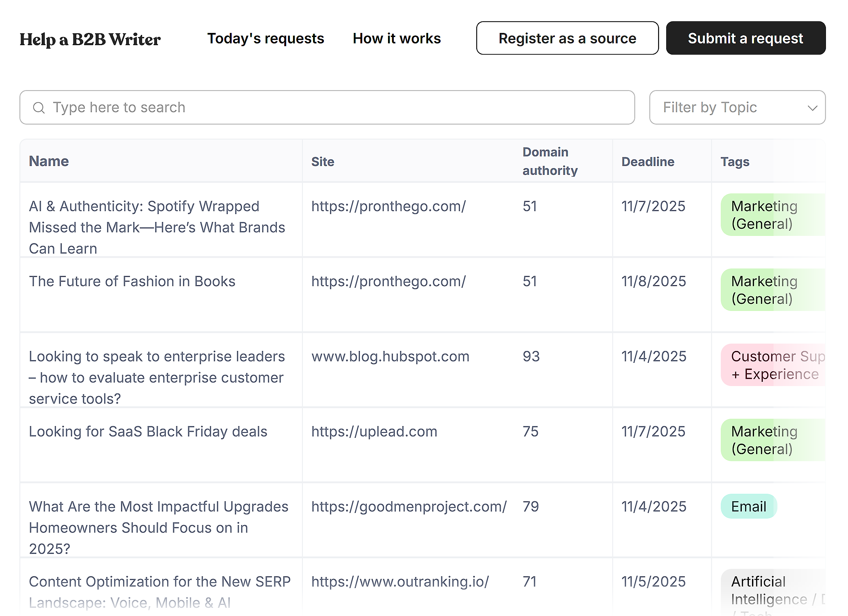
Task: Open the blog.hubspot.com site link
Action: click(390, 356)
